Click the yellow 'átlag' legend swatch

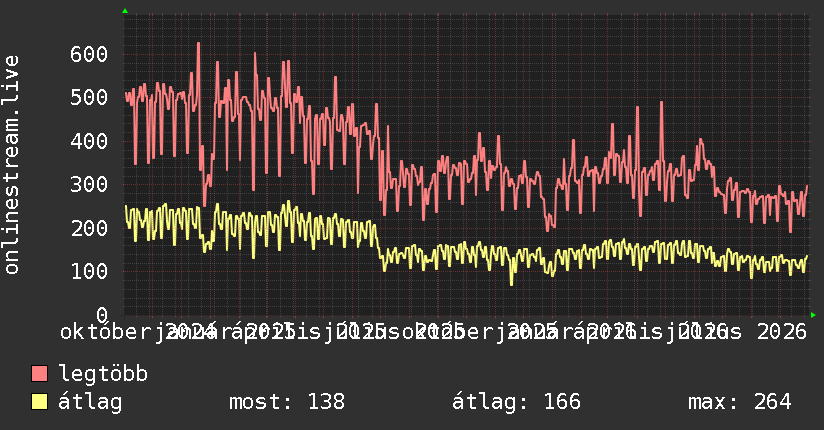39,401
